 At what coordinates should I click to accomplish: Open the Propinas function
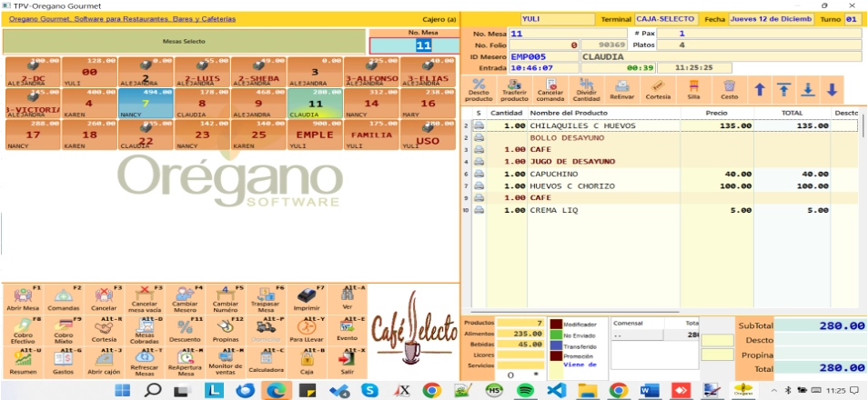pos(226,330)
